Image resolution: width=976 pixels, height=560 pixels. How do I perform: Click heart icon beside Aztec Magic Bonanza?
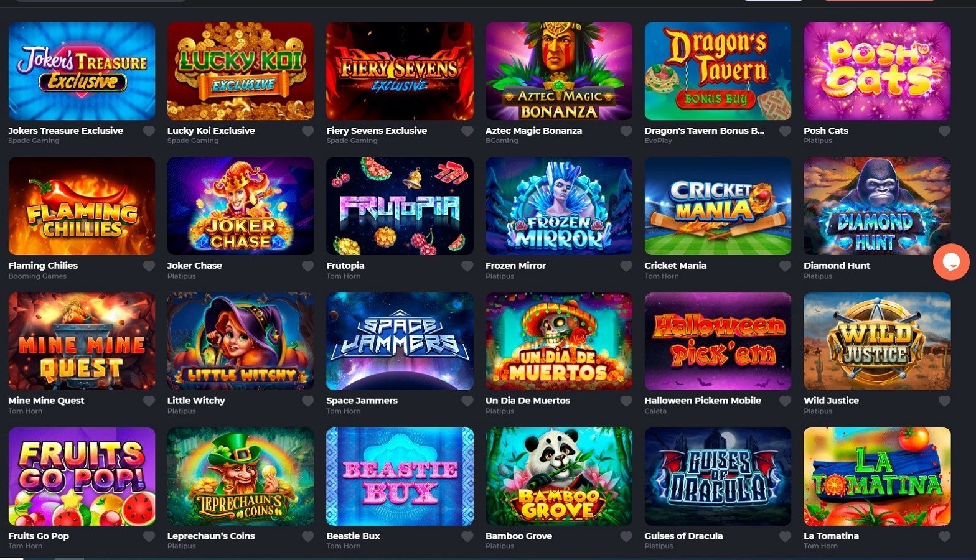626,131
